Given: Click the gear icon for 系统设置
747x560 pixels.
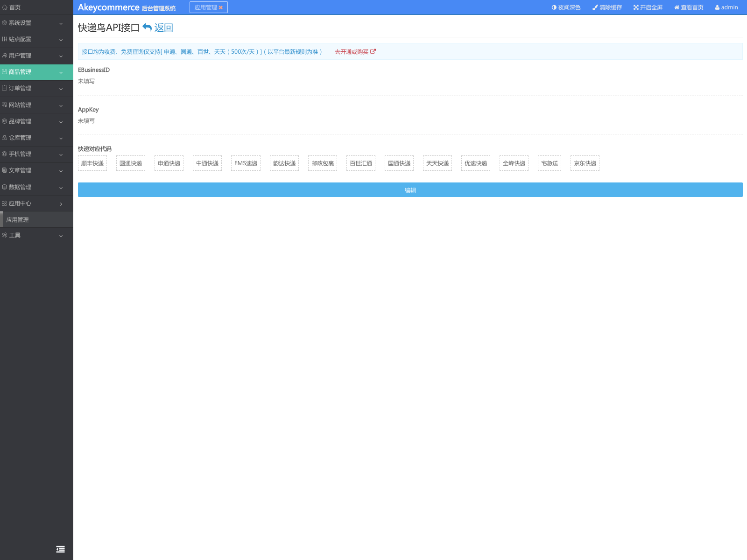Looking at the screenshot, I should (5, 23).
